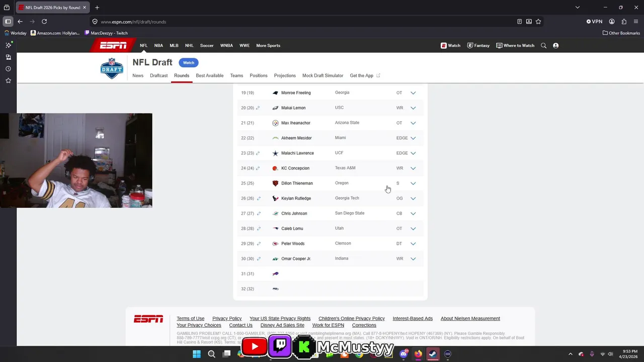Open the browser account icon
The width and height of the screenshot is (644, 362).
point(612,22)
